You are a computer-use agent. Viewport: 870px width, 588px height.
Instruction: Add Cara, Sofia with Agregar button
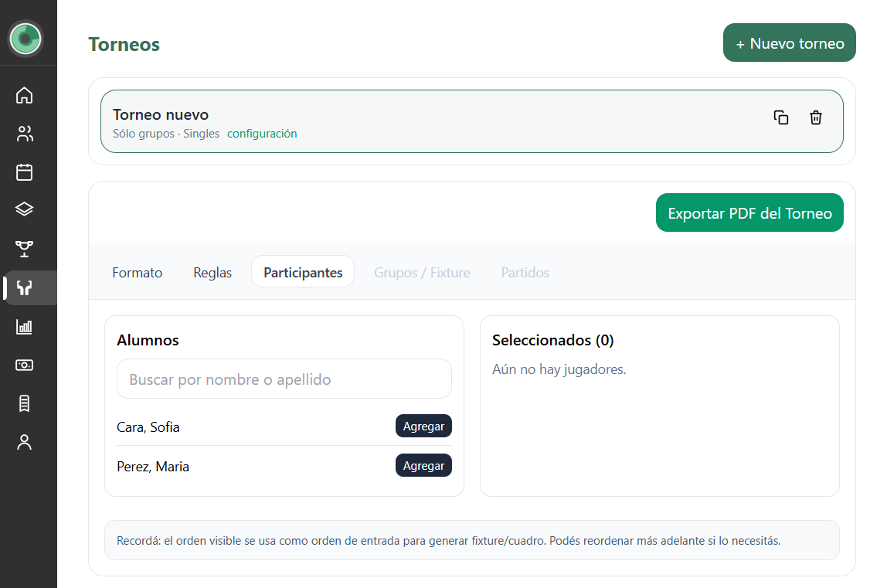[x=423, y=427]
